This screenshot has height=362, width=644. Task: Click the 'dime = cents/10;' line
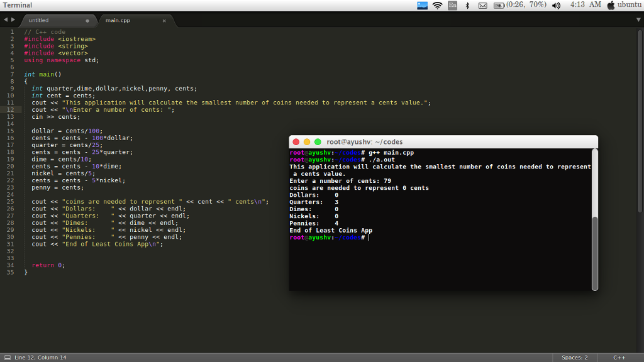[62, 159]
